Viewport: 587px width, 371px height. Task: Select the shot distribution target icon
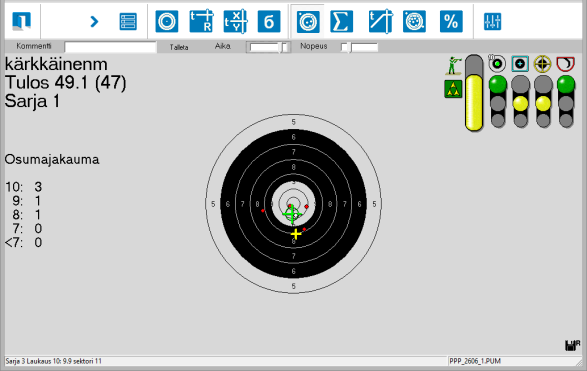point(308,21)
